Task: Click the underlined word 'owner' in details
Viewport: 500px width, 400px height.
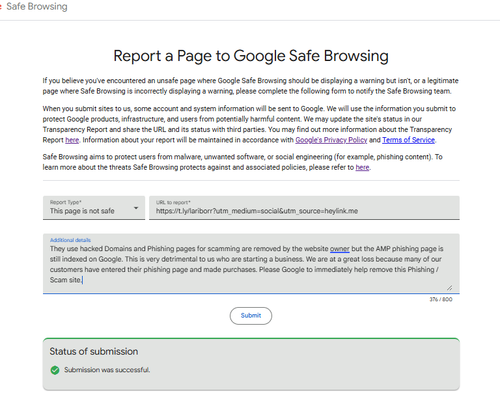Action: pos(340,249)
